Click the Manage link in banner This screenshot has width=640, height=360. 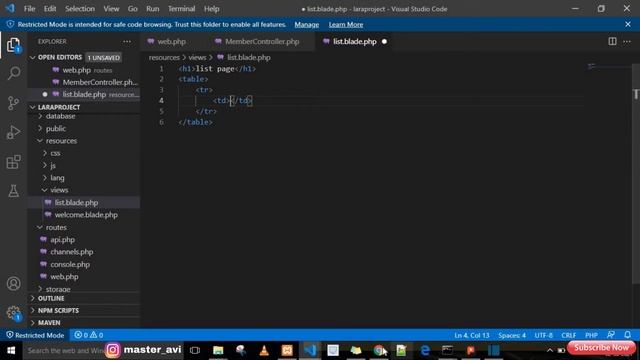pos(307,24)
